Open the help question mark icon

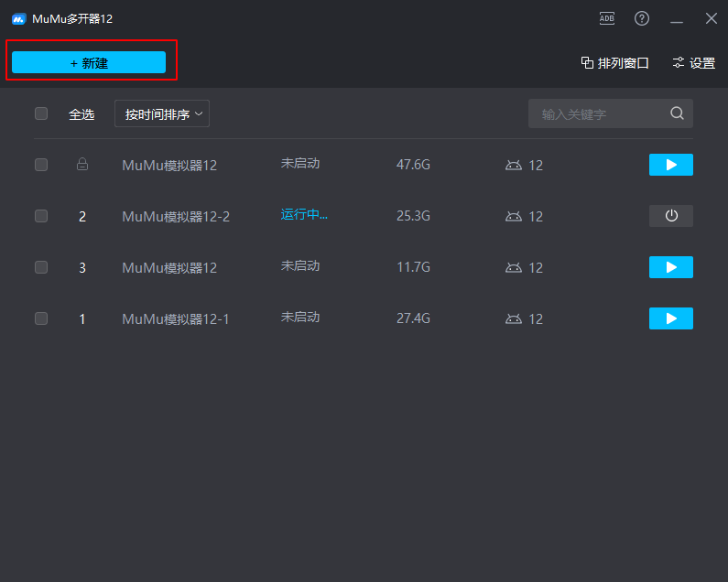642,18
